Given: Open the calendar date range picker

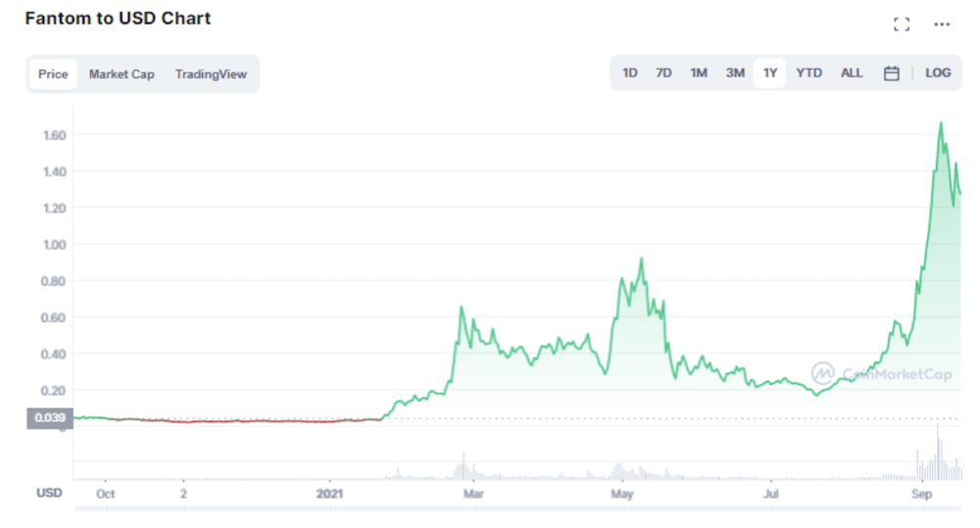Looking at the screenshot, I should (x=891, y=73).
